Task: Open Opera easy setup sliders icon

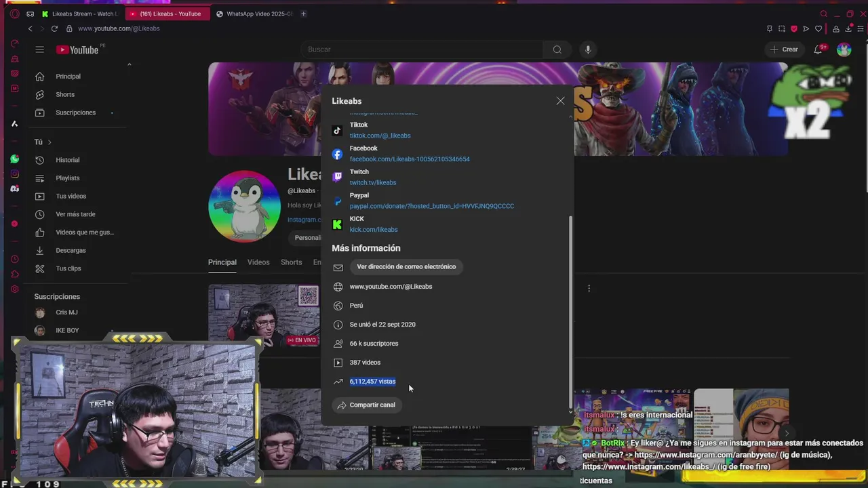Action: (x=861, y=28)
